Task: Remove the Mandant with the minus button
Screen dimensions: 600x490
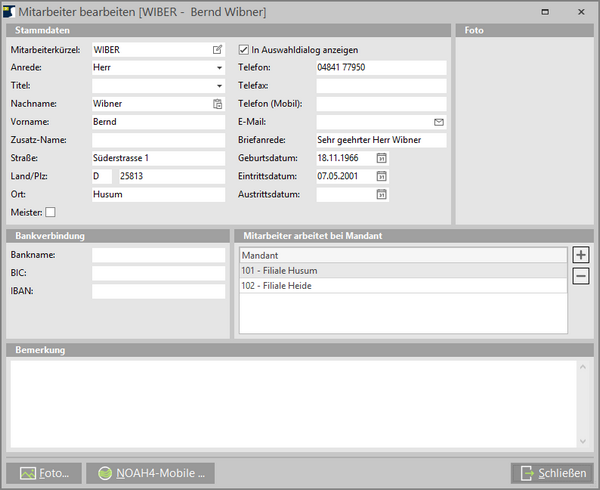Action: click(581, 276)
